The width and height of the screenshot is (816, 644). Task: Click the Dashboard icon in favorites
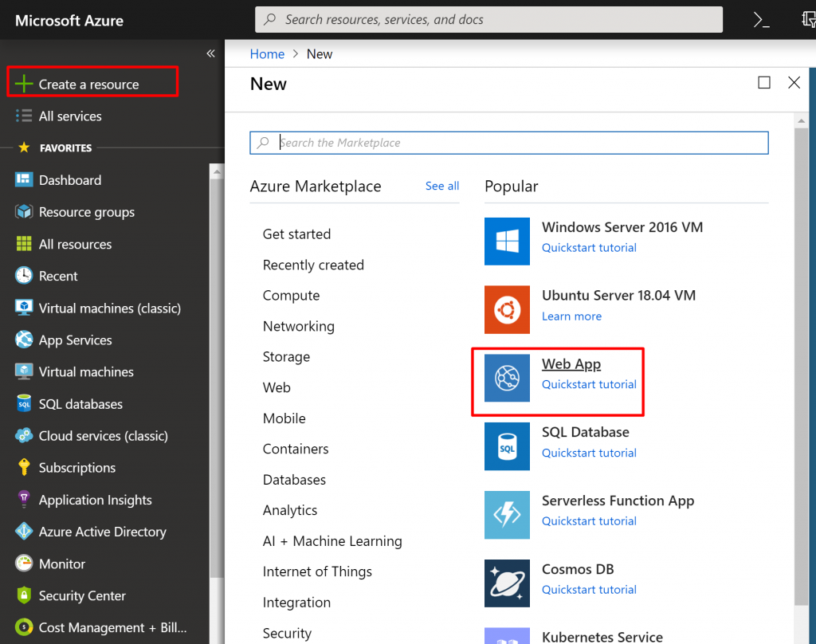click(24, 179)
